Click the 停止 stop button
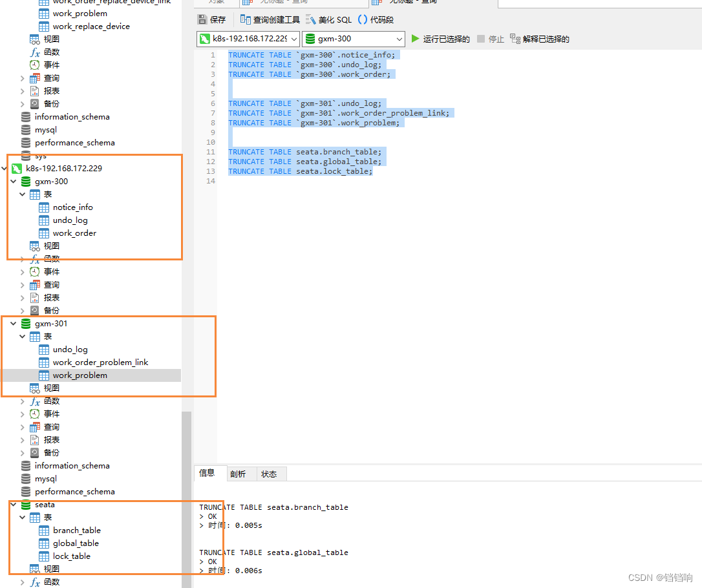This screenshot has width=702, height=588. (x=491, y=39)
